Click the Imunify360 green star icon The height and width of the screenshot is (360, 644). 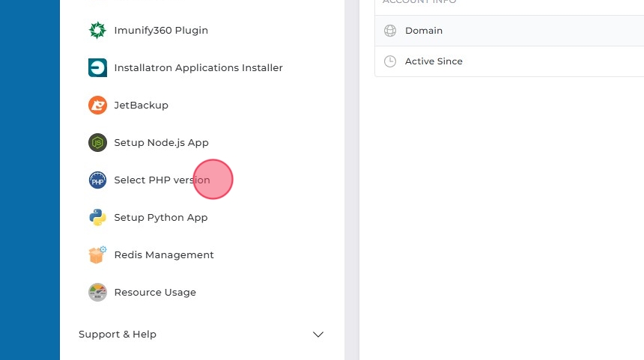(x=97, y=31)
